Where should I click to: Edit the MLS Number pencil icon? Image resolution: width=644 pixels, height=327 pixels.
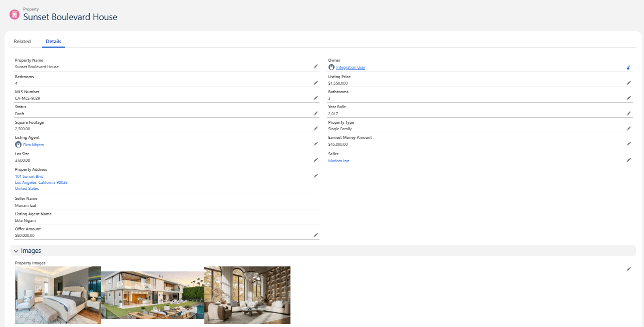click(x=315, y=98)
